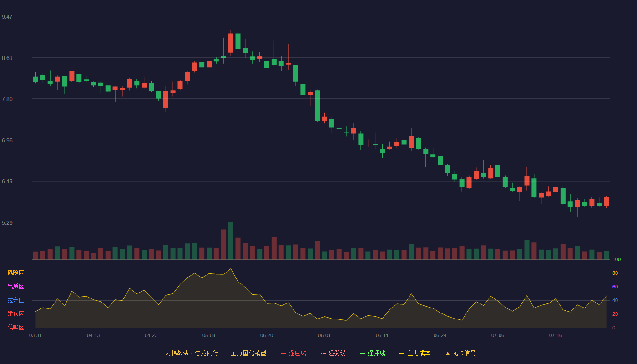The image size is (637, 364).
Task: Click the 80 value on the right indicator axis
Action: pyautogui.click(x=615, y=273)
